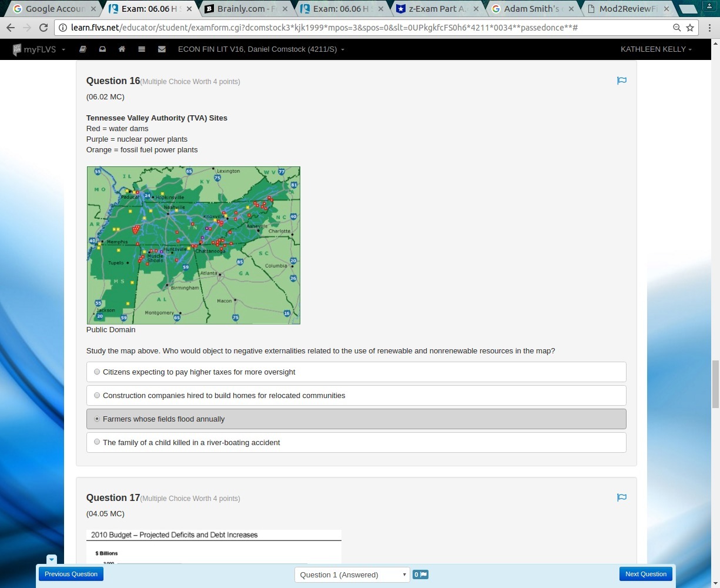Click the myFLVS logo dropdown
This screenshot has width=720, height=588.
39,49
